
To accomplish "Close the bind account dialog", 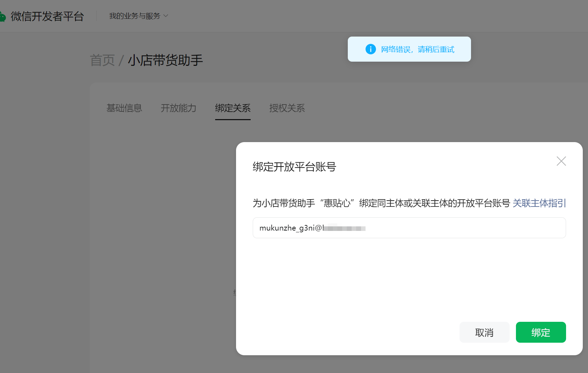I will [561, 161].
